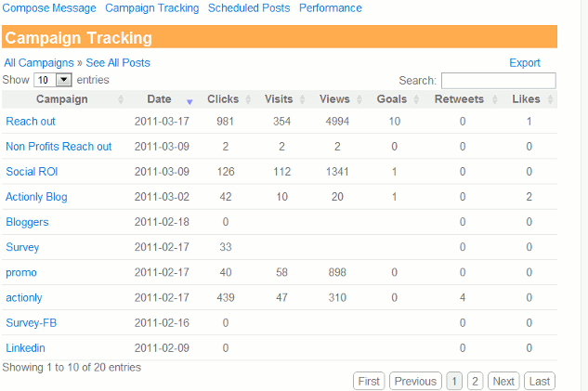Screen dimensions: 588x391
Task: Follow the See All Posts link
Action: click(118, 62)
